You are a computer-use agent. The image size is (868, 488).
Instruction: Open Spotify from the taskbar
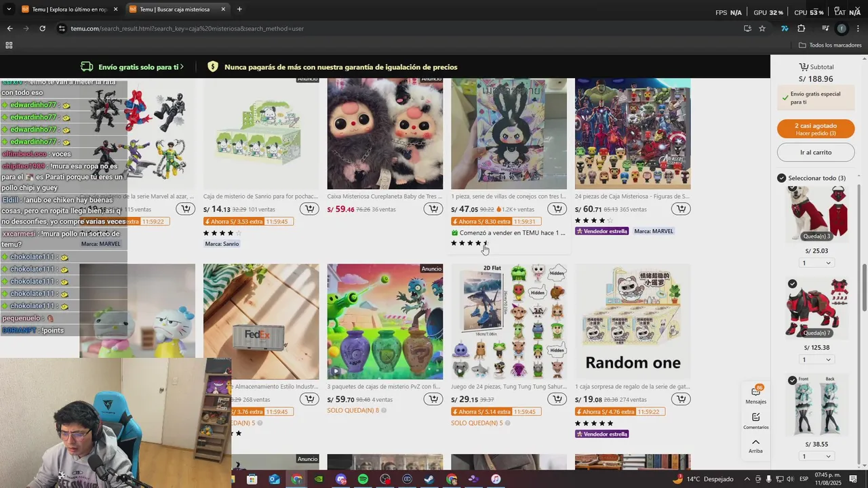point(363,479)
